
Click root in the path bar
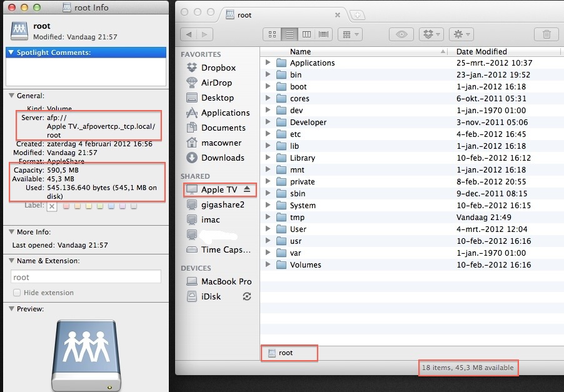281,353
